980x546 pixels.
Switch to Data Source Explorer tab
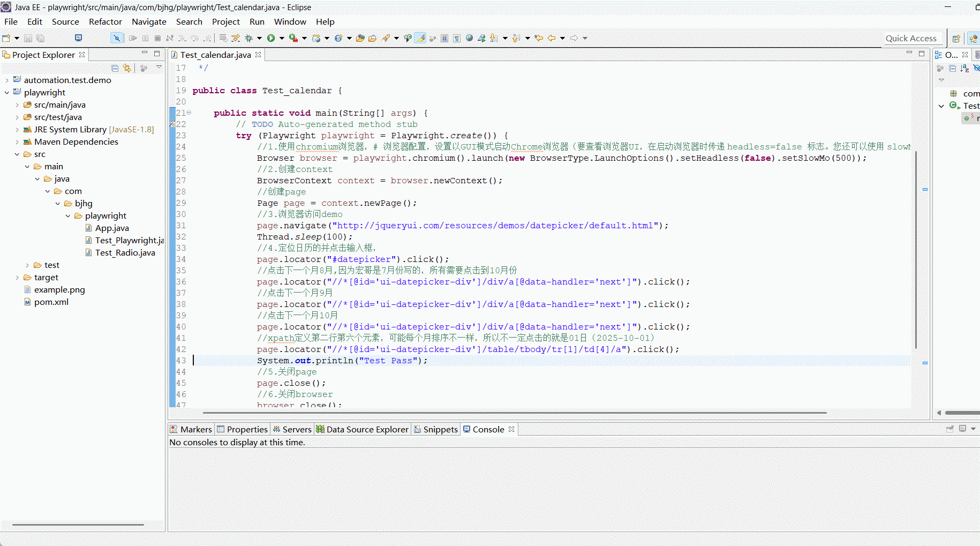tap(362, 429)
